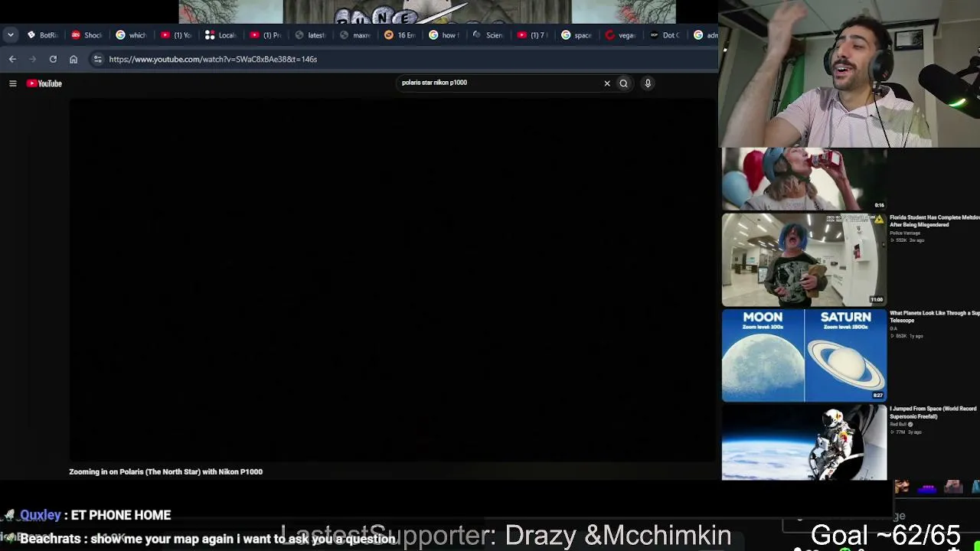Switch to the '16 Em' tab
This screenshot has height=551, width=980.
tap(400, 35)
